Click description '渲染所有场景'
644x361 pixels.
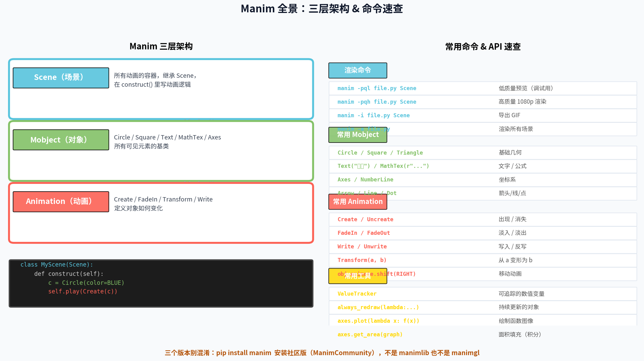[516, 129]
